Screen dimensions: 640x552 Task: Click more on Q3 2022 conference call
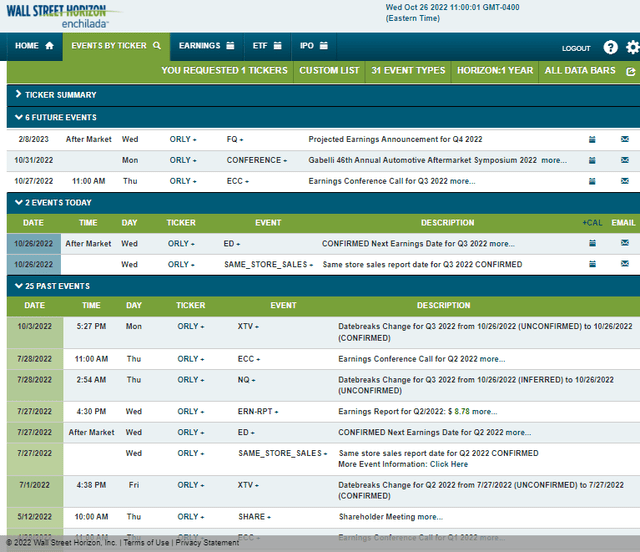pyautogui.click(x=462, y=181)
